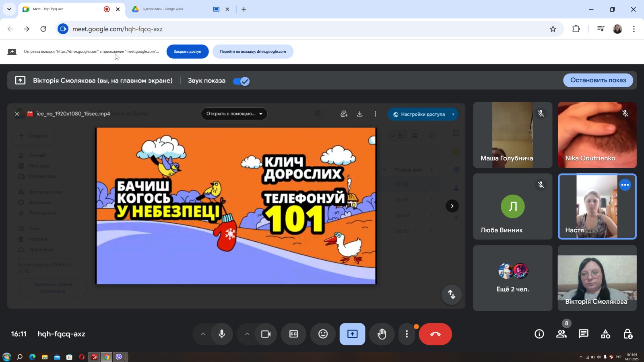The height and width of the screenshot is (362, 644).
Task: Open preview more actions three dots
Action: (376, 114)
